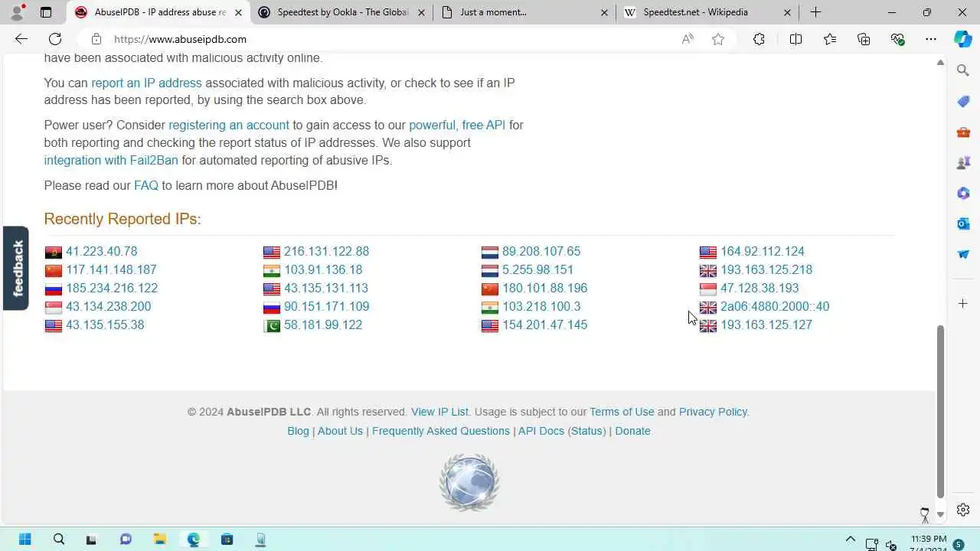Open the Collections icon
Image resolution: width=980 pixels, height=551 pixels.
coord(864,39)
